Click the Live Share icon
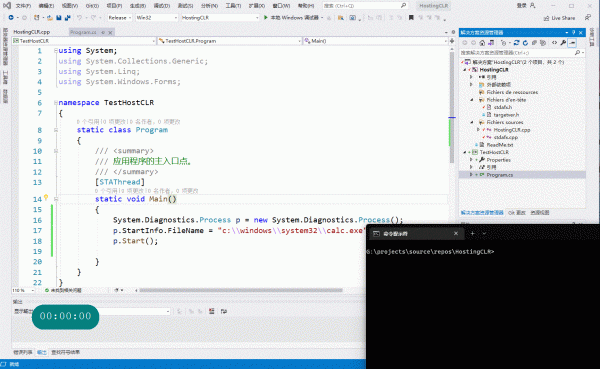600x369 pixels. (546, 18)
